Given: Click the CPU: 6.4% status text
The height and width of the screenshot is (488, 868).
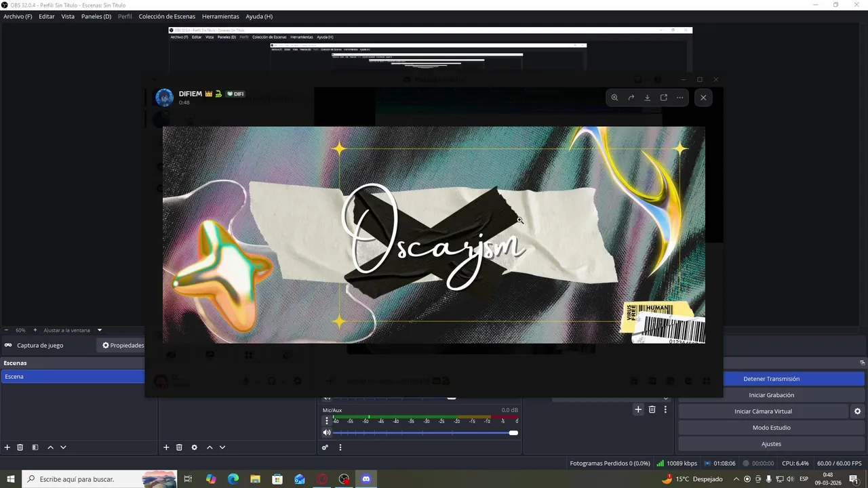Looking at the screenshot, I should (x=795, y=464).
